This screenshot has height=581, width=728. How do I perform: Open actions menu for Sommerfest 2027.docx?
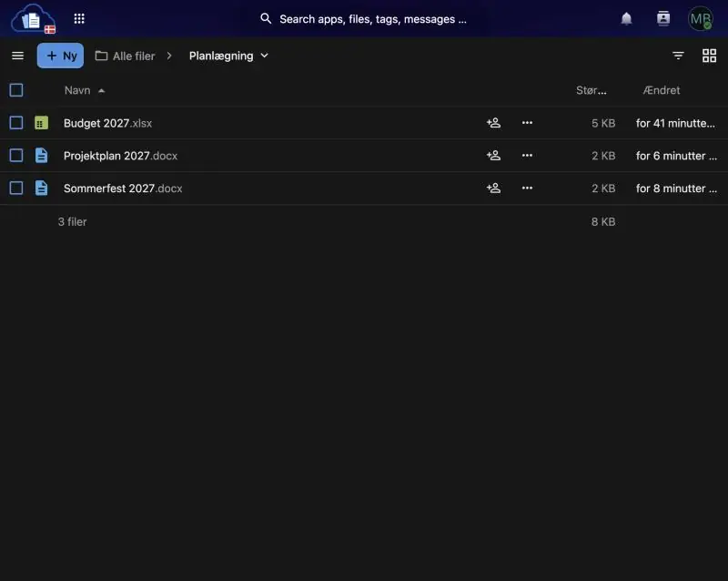[527, 188]
